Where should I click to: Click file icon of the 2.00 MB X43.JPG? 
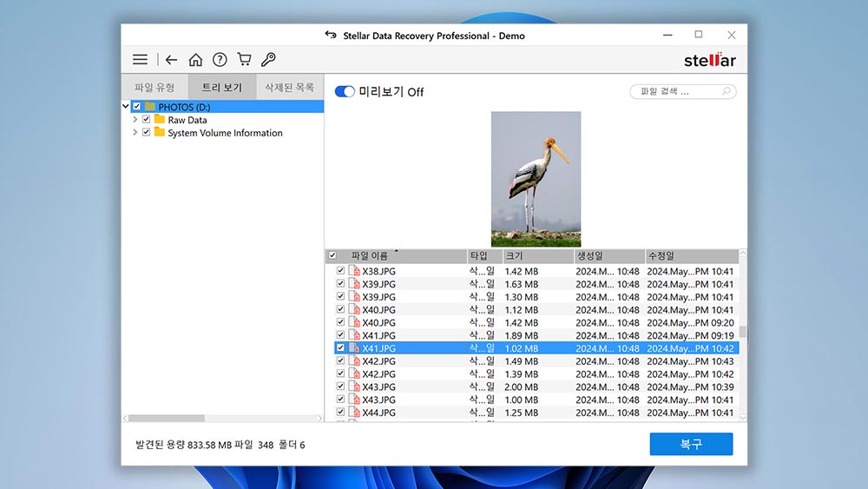pyautogui.click(x=354, y=387)
